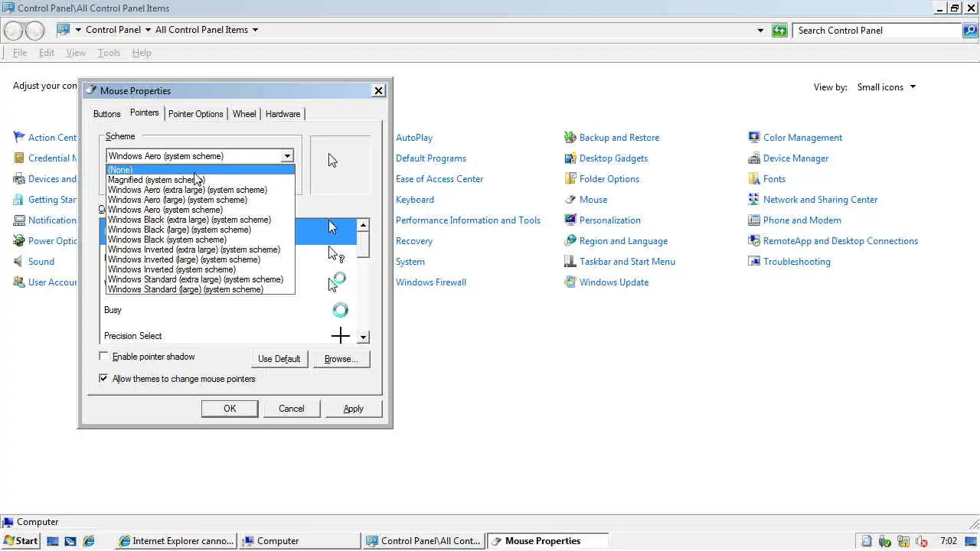Switch to Internet Explorer taskbar button

click(177, 541)
